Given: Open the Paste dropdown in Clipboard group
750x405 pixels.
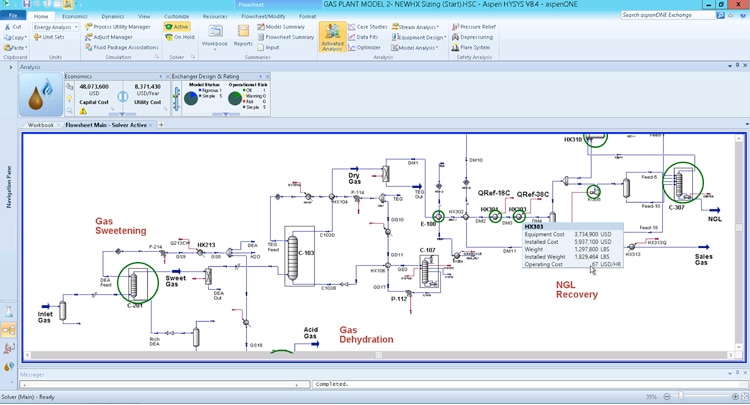Looking at the screenshot, I should point(15,47).
